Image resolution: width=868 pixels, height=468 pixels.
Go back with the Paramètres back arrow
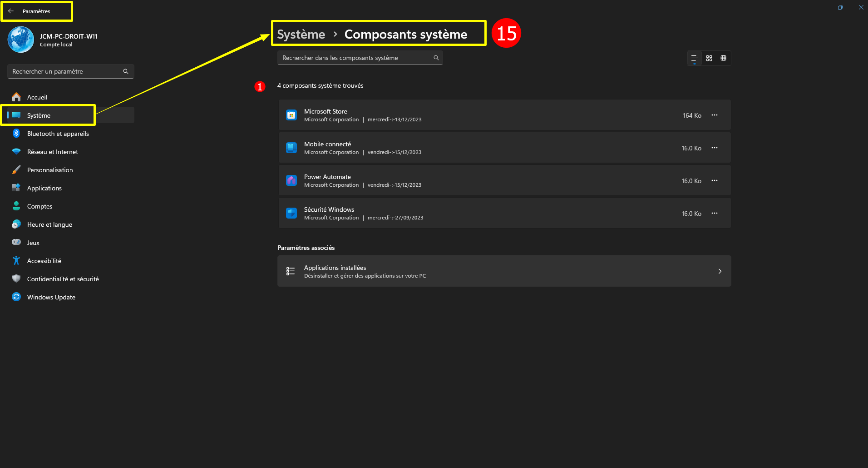[x=11, y=11]
